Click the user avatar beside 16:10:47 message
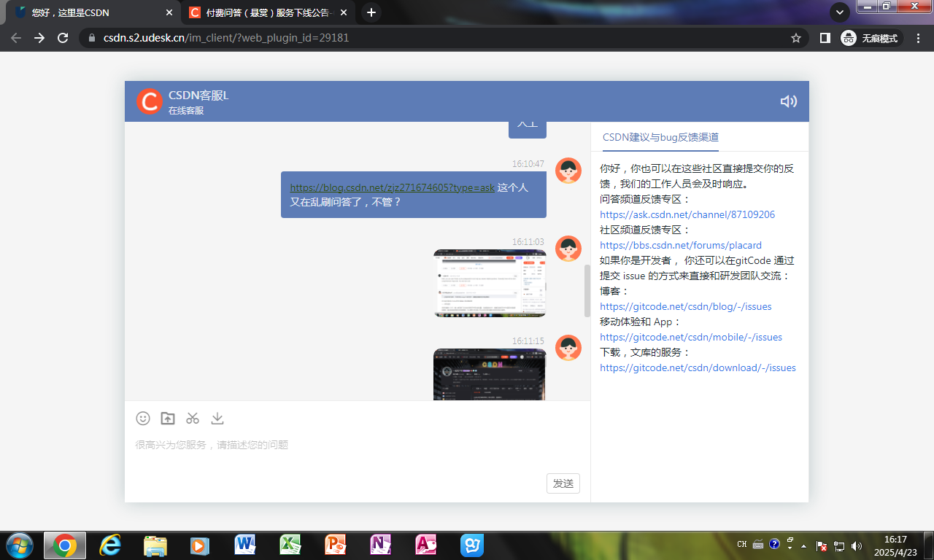This screenshot has height=560, width=934. point(568,171)
